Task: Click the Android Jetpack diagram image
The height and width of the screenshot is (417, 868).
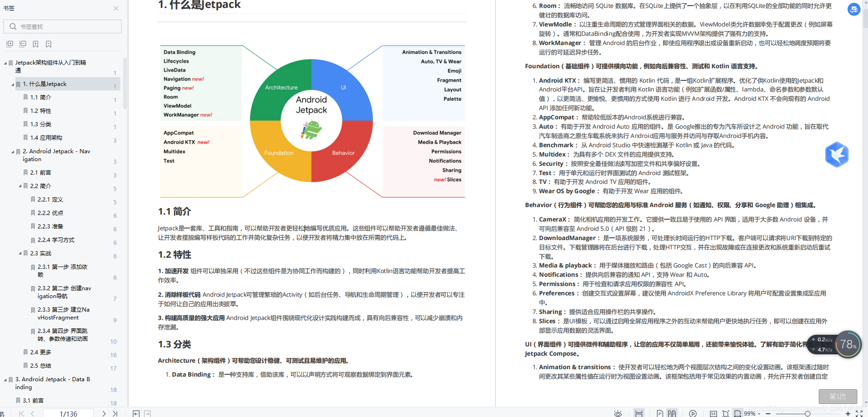Action: pyautogui.click(x=312, y=122)
